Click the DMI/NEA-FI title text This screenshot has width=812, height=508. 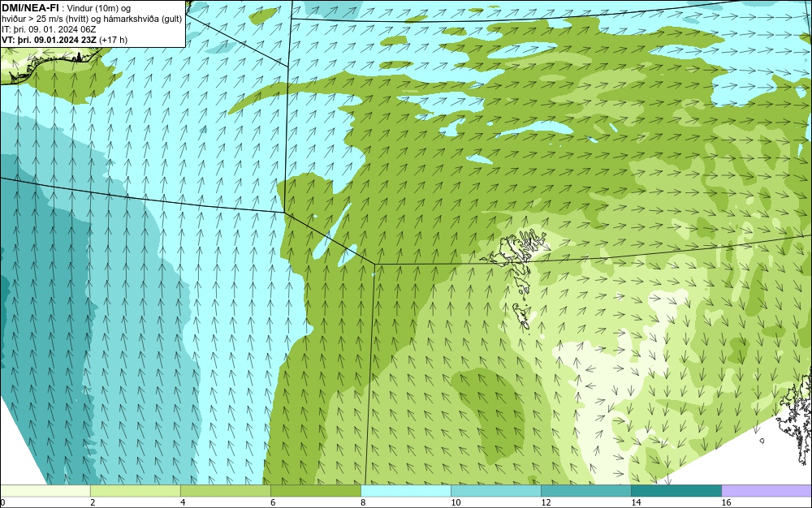(30, 8)
